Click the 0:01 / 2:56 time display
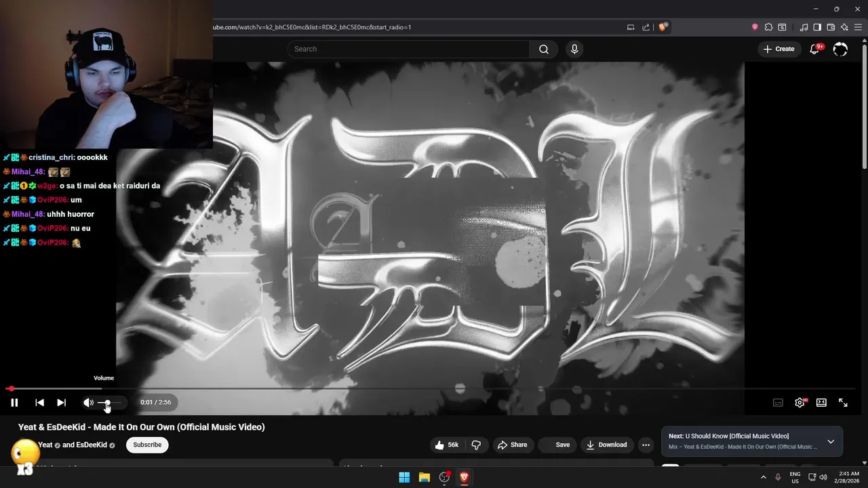868x488 pixels. pyautogui.click(x=155, y=403)
